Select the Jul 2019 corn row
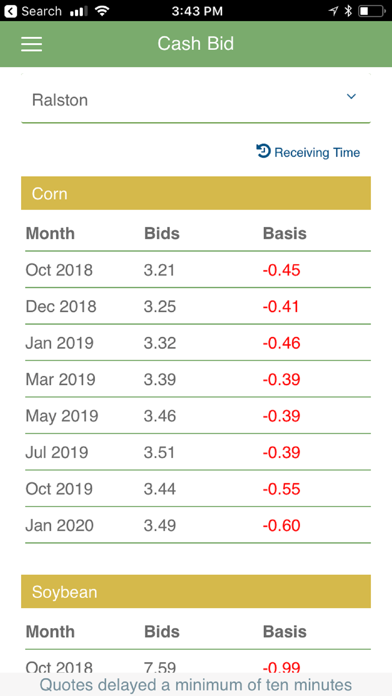This screenshot has width=392, height=696. pyautogui.click(x=198, y=452)
